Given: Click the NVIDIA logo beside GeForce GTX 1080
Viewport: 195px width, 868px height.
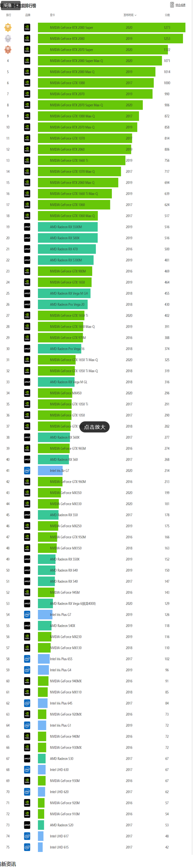Looking at the screenshot, I should 27,83.
